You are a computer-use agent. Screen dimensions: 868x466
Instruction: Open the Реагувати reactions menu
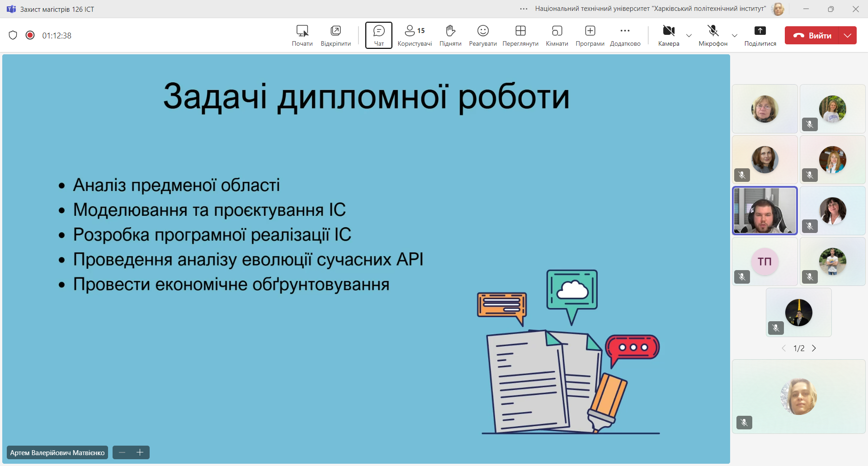[x=483, y=35]
